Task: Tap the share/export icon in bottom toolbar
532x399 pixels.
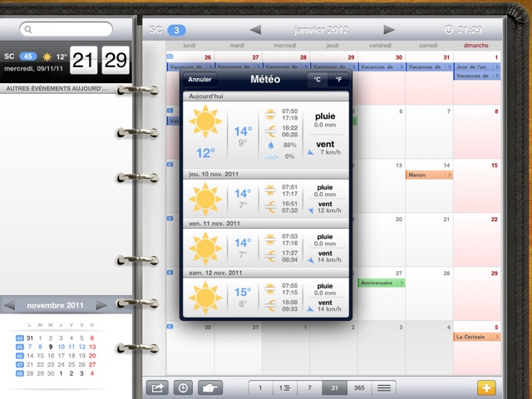Action: coord(156,387)
